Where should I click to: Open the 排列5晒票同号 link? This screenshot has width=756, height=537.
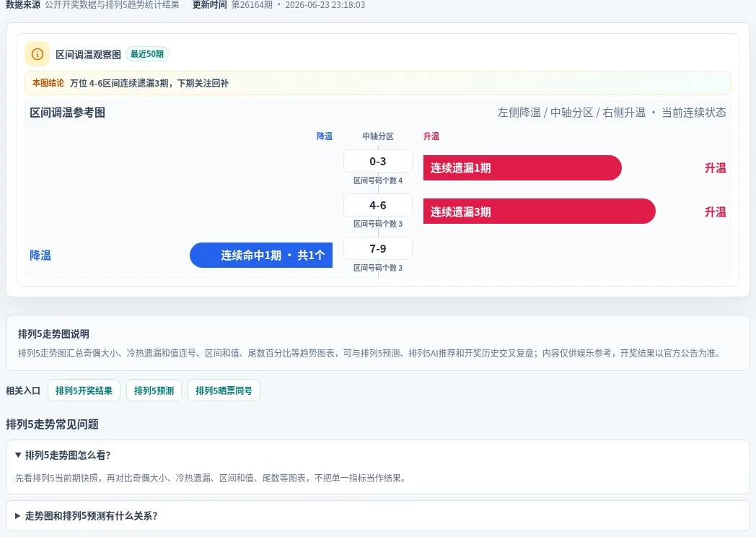click(224, 390)
